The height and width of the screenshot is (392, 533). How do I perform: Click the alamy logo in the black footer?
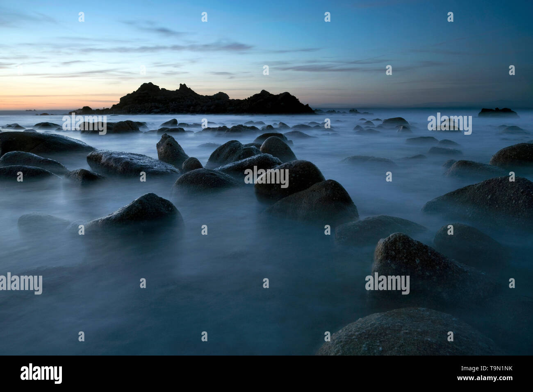[x=41, y=374]
